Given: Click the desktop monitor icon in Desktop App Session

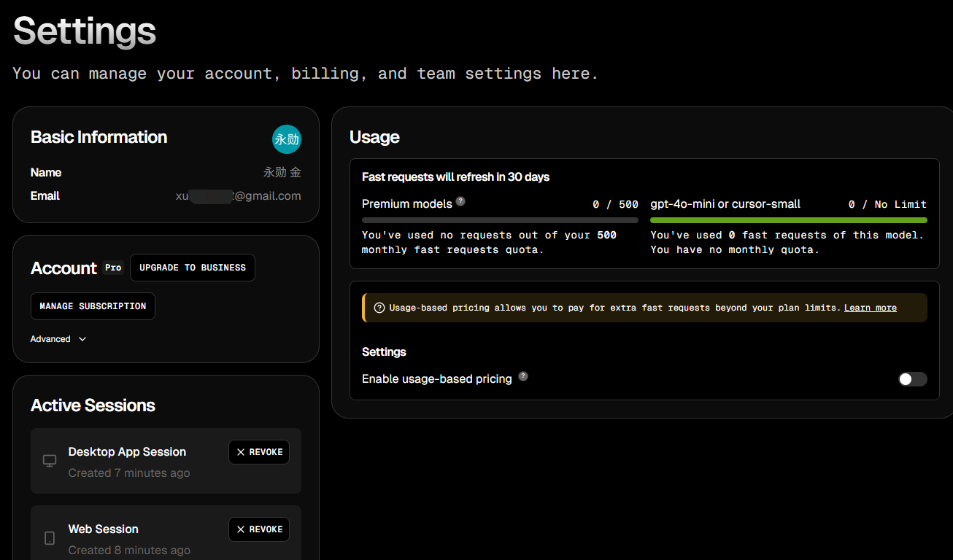Looking at the screenshot, I should [50, 461].
